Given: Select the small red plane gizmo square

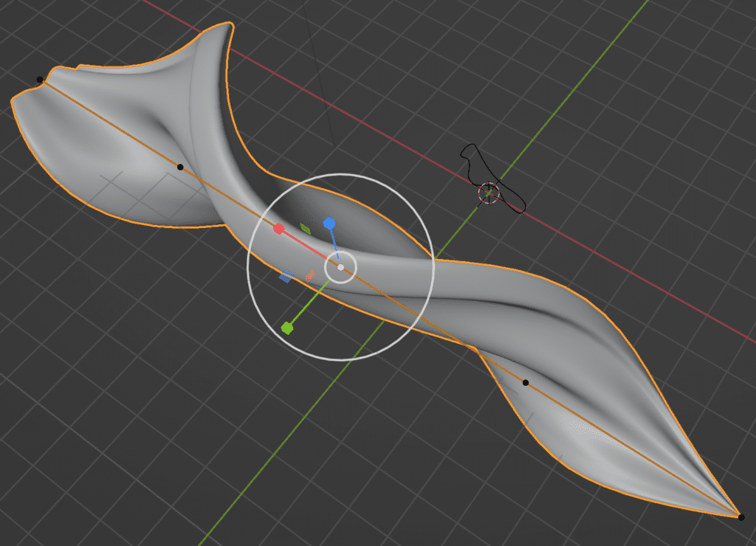Looking at the screenshot, I should pyautogui.click(x=311, y=276).
